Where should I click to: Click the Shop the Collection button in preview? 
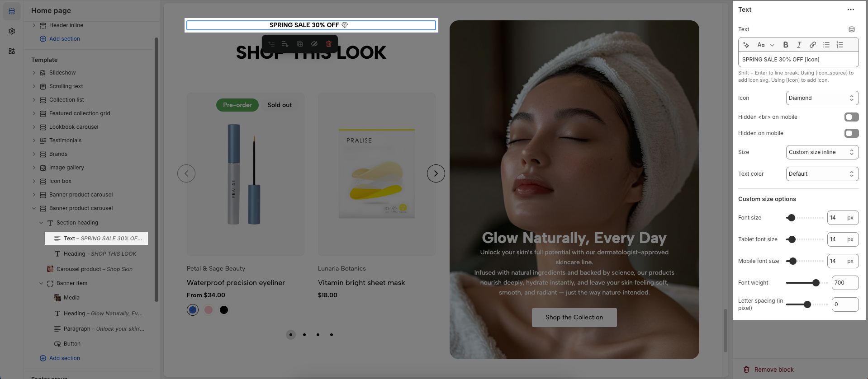574,318
